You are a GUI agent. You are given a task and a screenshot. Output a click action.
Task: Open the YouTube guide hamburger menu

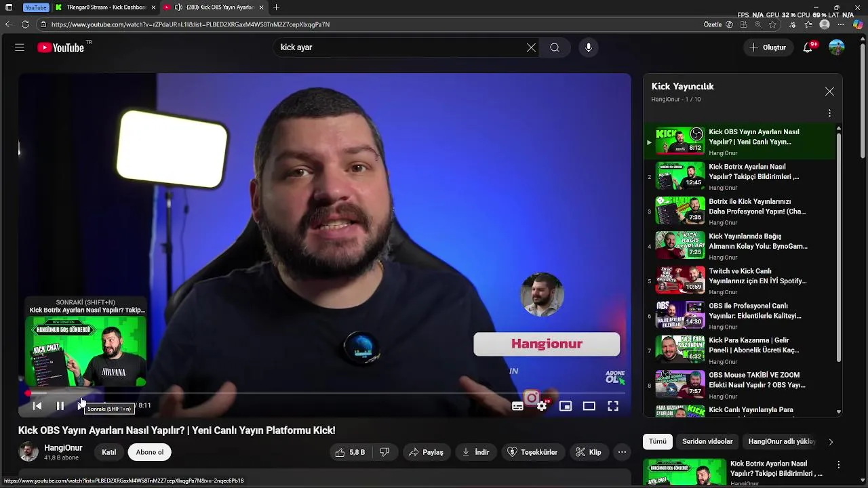(20, 47)
